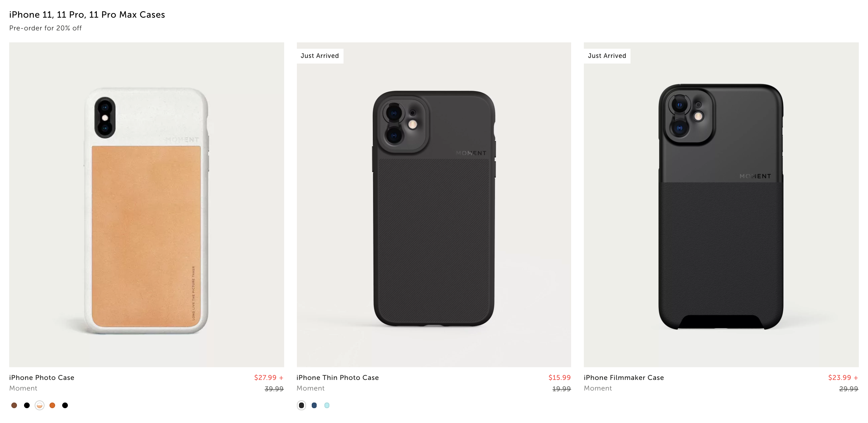Image resolution: width=868 pixels, height=423 pixels.
Task: Open Moment brand link under Photo Case
Action: tap(23, 388)
